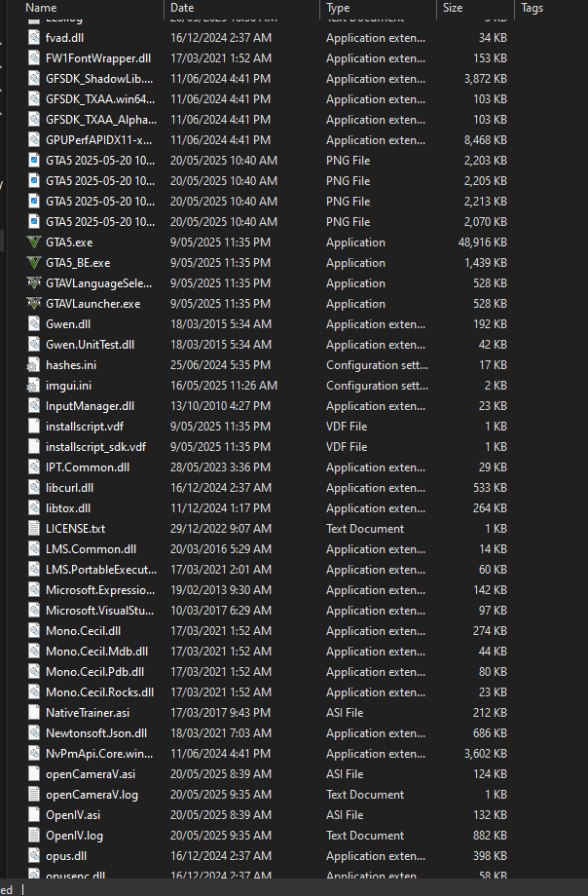Select the GTAVLauncher.exe icon

pyautogui.click(x=34, y=304)
